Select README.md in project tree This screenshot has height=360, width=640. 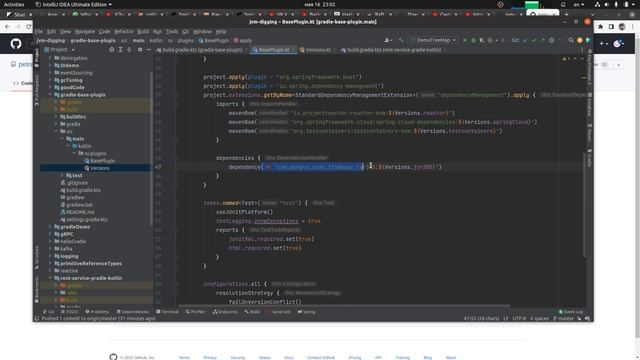78,212
